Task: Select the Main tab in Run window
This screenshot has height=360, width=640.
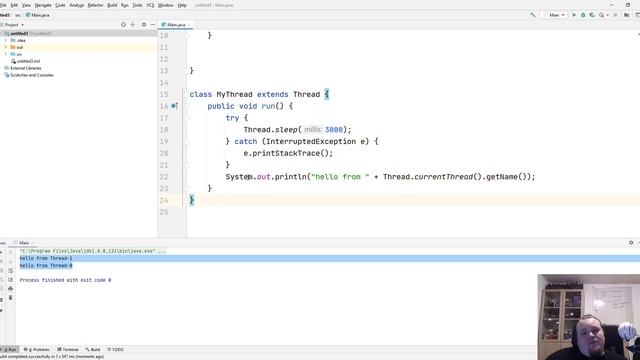Action: click(24, 243)
